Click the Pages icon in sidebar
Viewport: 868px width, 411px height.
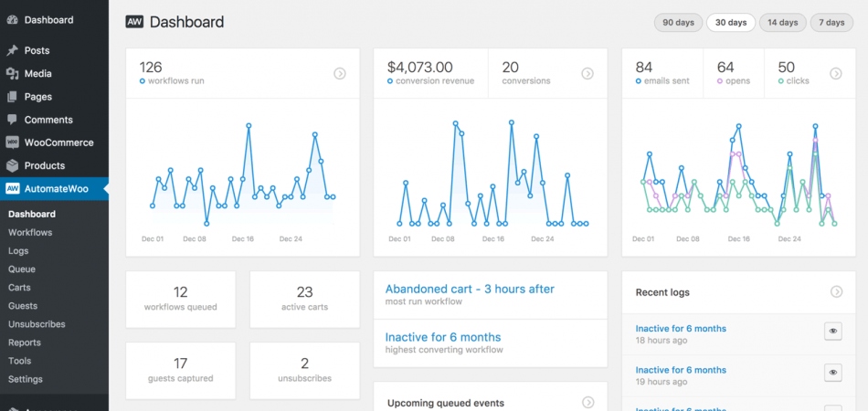tap(12, 97)
